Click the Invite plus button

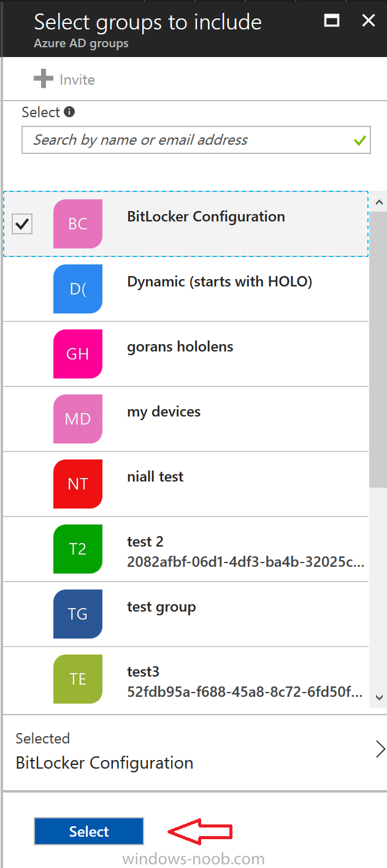[64, 79]
